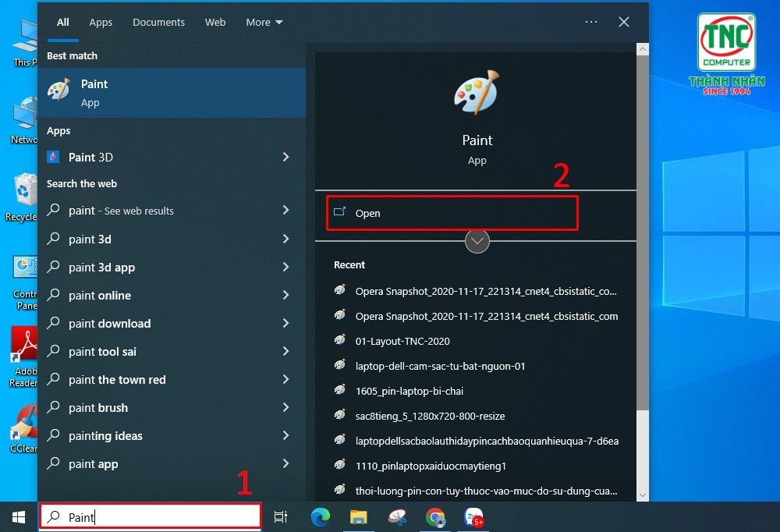Expand arrow for 'paint tool sai'

click(x=285, y=351)
